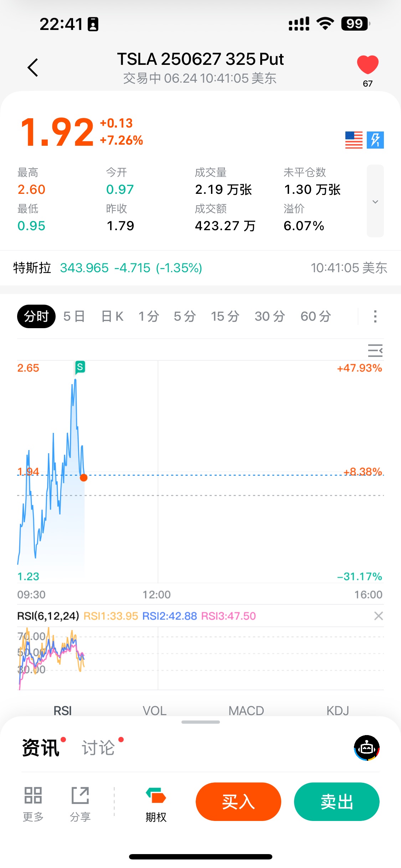Screen dimensions: 401x868
Task: Toggle the red heart favorite icon
Action: click(367, 65)
